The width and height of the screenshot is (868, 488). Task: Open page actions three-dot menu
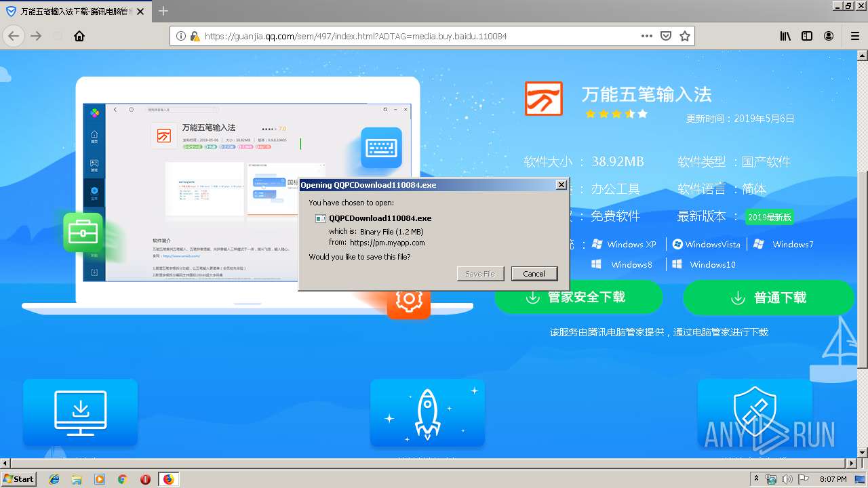(x=647, y=36)
